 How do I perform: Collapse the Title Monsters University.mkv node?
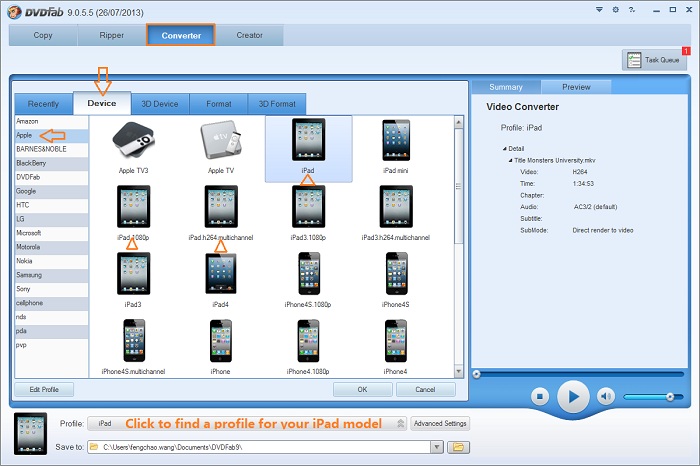coord(510,160)
